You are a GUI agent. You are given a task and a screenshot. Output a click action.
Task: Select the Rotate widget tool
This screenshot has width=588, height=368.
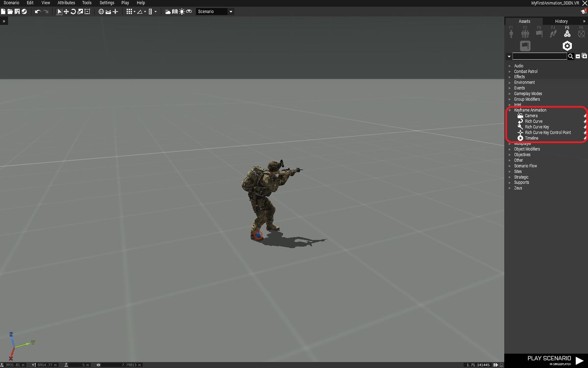point(73,11)
